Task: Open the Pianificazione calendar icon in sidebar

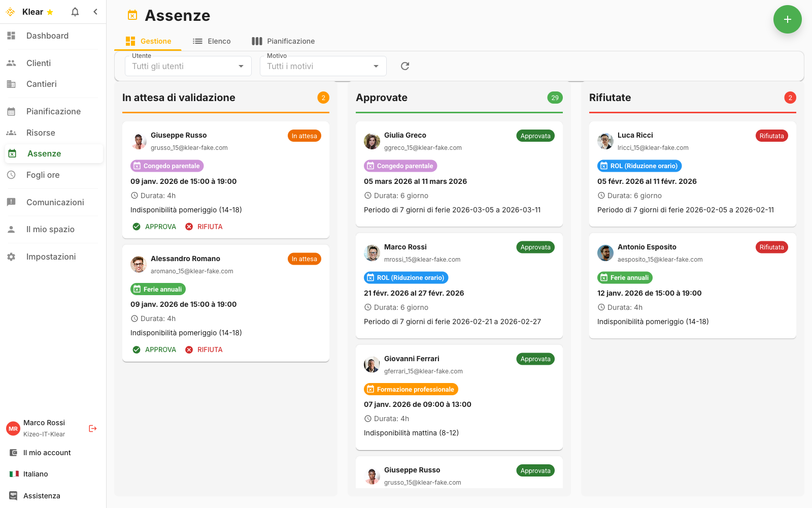Action: pos(11,111)
